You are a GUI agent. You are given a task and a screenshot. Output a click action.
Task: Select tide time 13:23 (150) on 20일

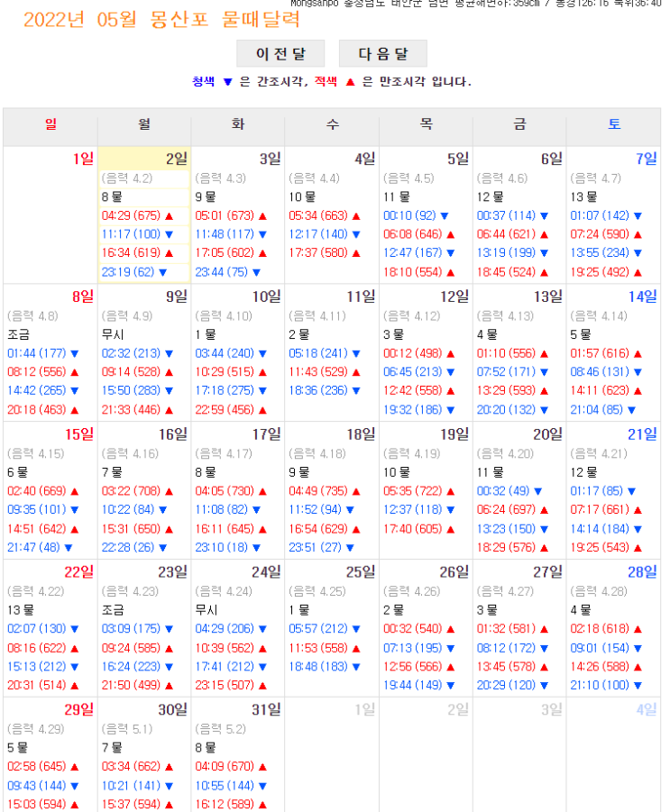506,529
